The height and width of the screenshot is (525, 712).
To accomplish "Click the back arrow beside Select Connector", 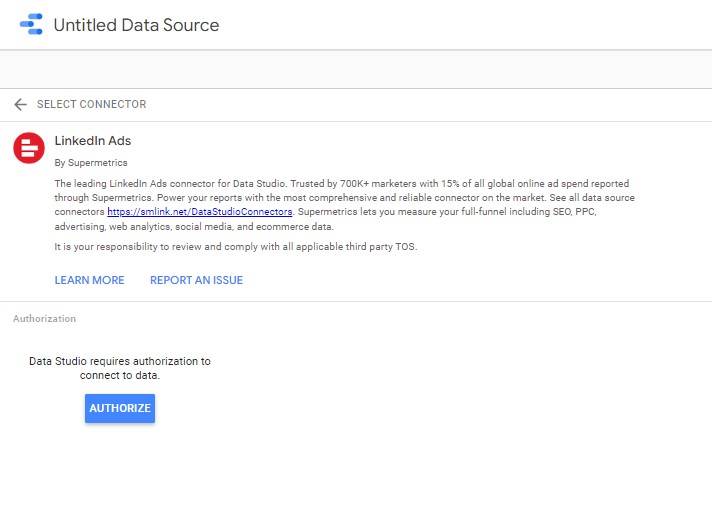I will [x=20, y=104].
